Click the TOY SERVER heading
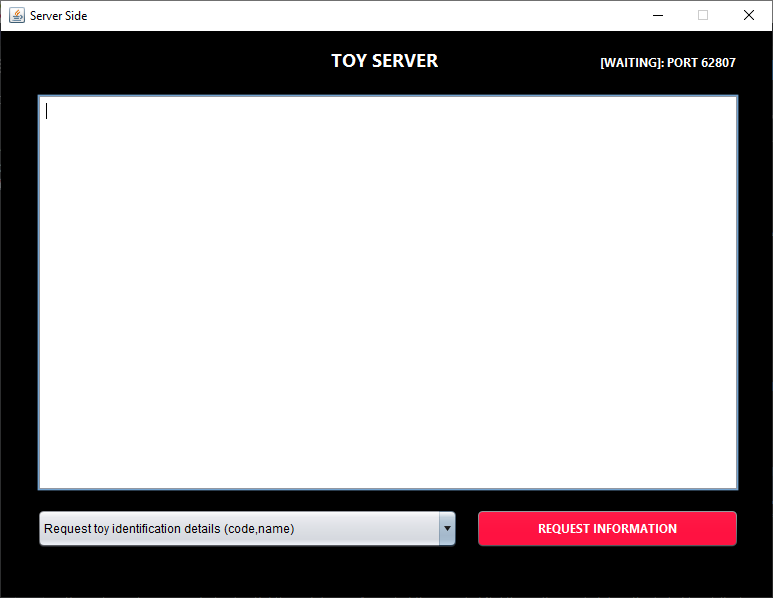Image resolution: width=773 pixels, height=598 pixels. tap(385, 61)
